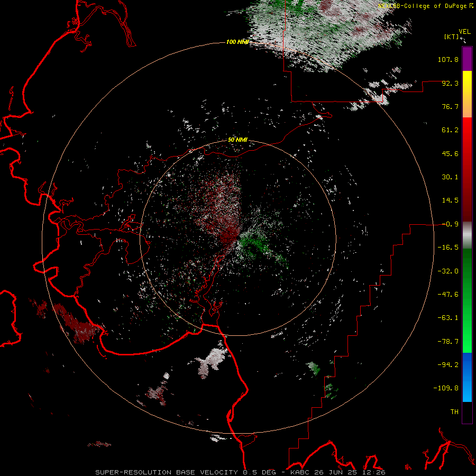476x476 pixels.
Task: Click the -32.0 value on velocity scale
Action: tap(448, 271)
